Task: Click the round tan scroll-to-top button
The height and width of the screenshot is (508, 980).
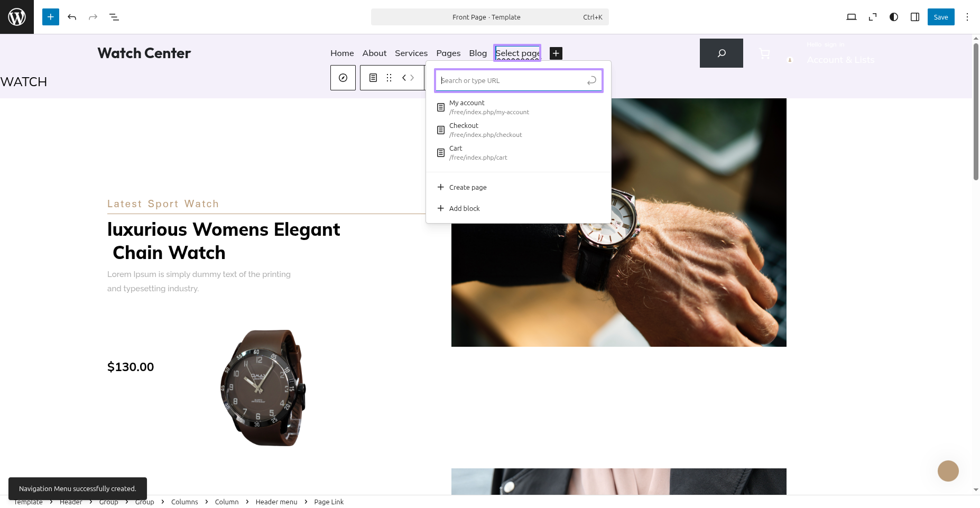Action: 948,471
